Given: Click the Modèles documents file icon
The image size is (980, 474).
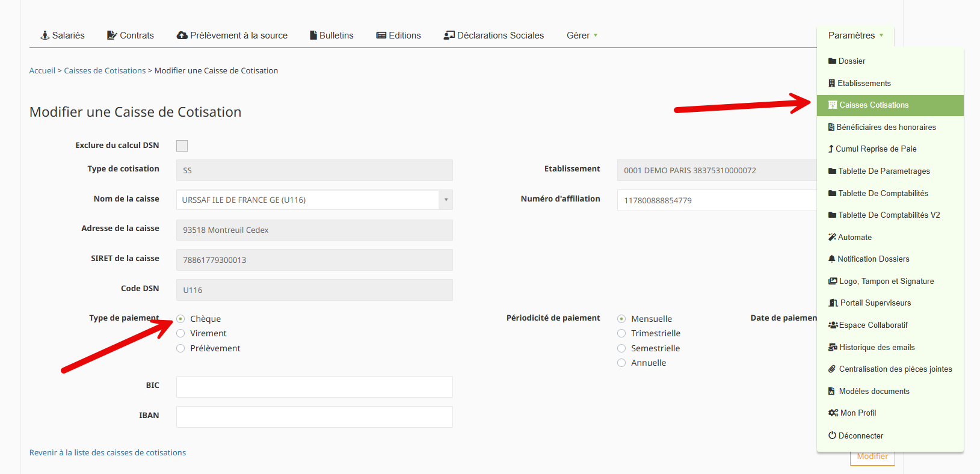Looking at the screenshot, I should click(x=831, y=391).
